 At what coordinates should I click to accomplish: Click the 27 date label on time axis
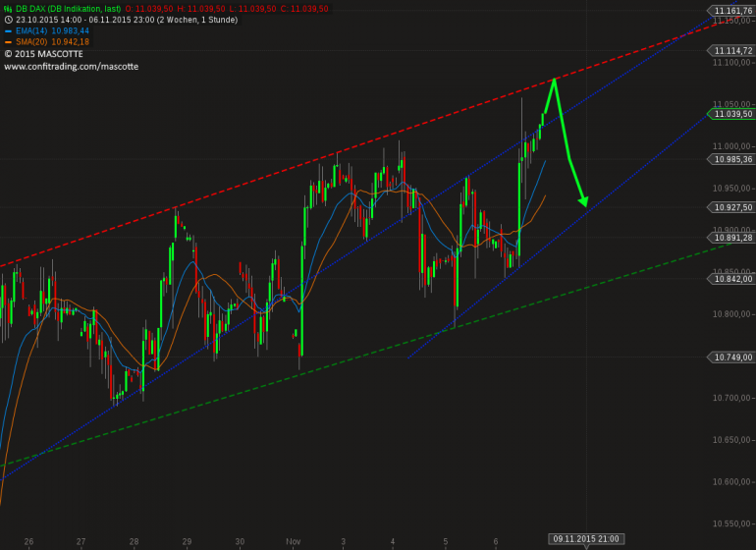[81, 541]
